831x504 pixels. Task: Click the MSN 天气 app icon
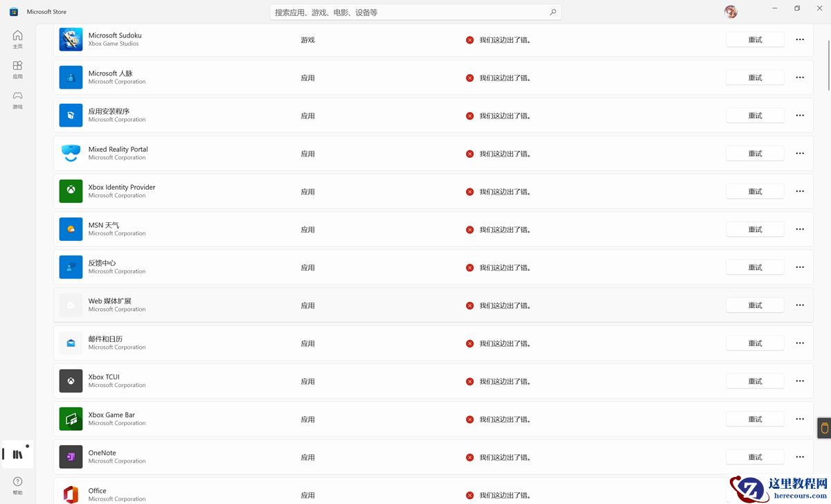(71, 229)
